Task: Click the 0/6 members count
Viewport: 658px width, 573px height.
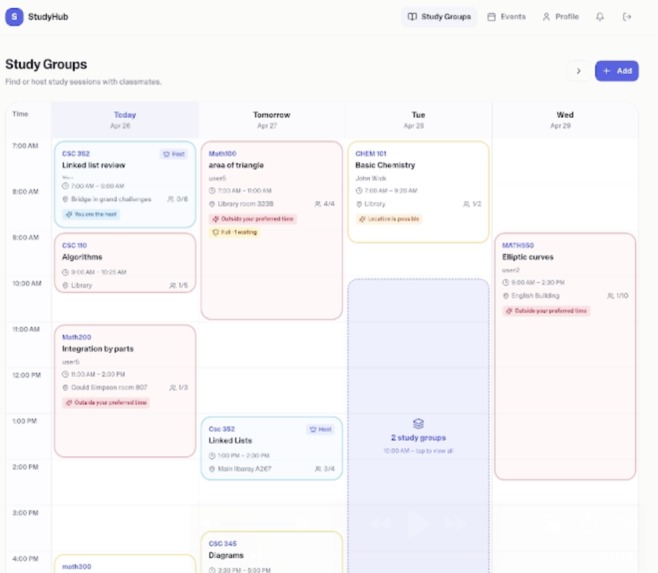Action: (178, 199)
